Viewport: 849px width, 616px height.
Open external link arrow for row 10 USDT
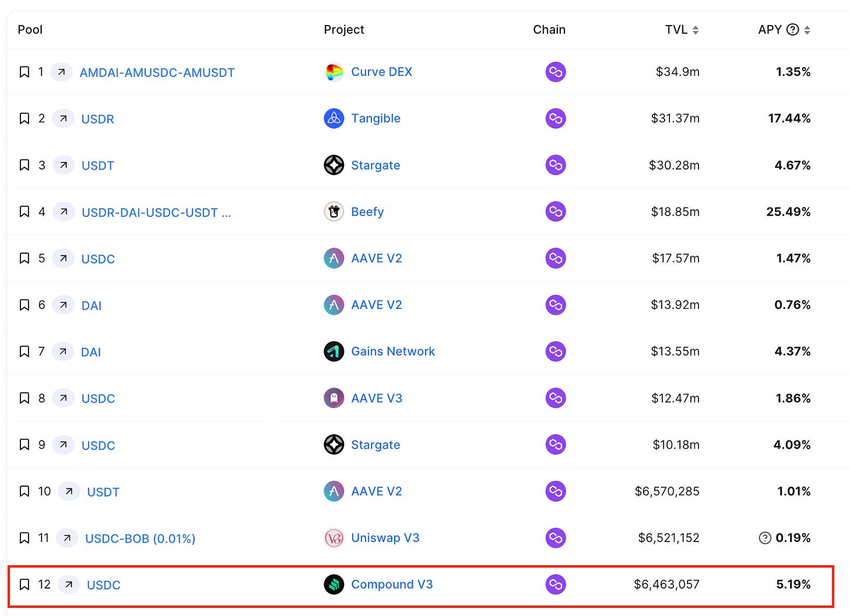tap(69, 491)
